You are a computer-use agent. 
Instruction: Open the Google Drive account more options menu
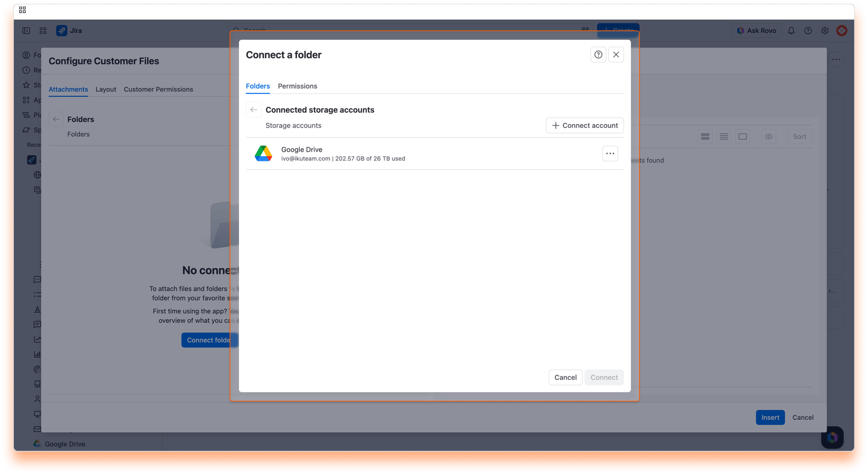610,153
